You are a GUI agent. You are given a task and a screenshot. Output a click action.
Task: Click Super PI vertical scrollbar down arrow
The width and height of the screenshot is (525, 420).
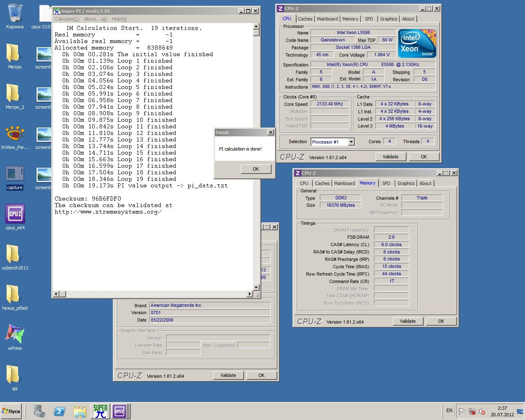[x=256, y=288]
